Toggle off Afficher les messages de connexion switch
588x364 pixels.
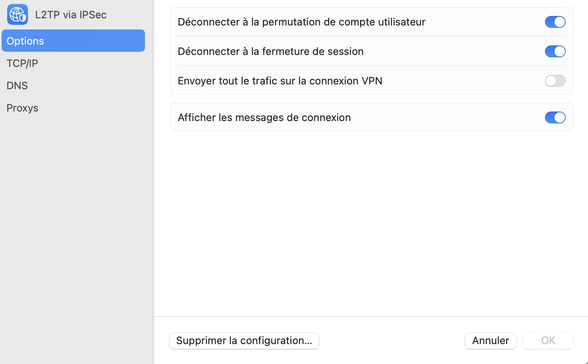555,117
